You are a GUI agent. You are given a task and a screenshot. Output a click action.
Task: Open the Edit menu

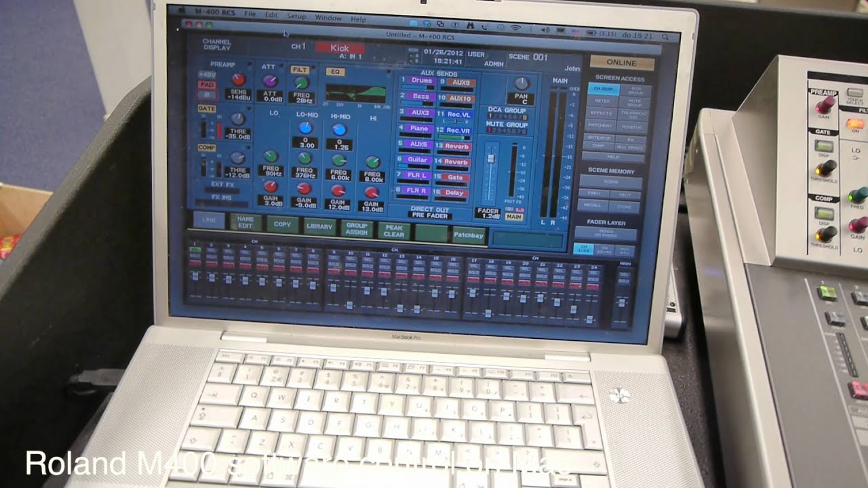[272, 15]
